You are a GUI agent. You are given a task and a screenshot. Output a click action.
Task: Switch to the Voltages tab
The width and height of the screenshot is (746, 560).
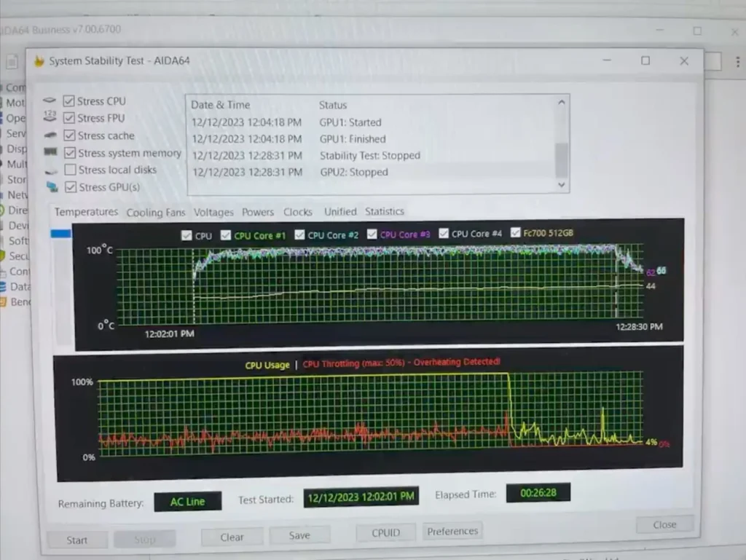click(x=213, y=212)
